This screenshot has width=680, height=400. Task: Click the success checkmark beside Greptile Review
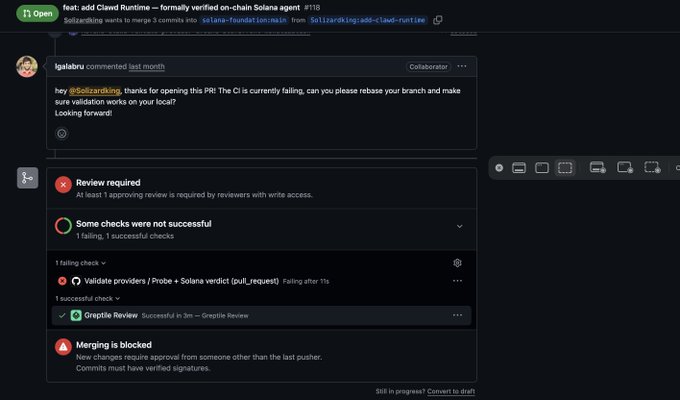point(62,315)
